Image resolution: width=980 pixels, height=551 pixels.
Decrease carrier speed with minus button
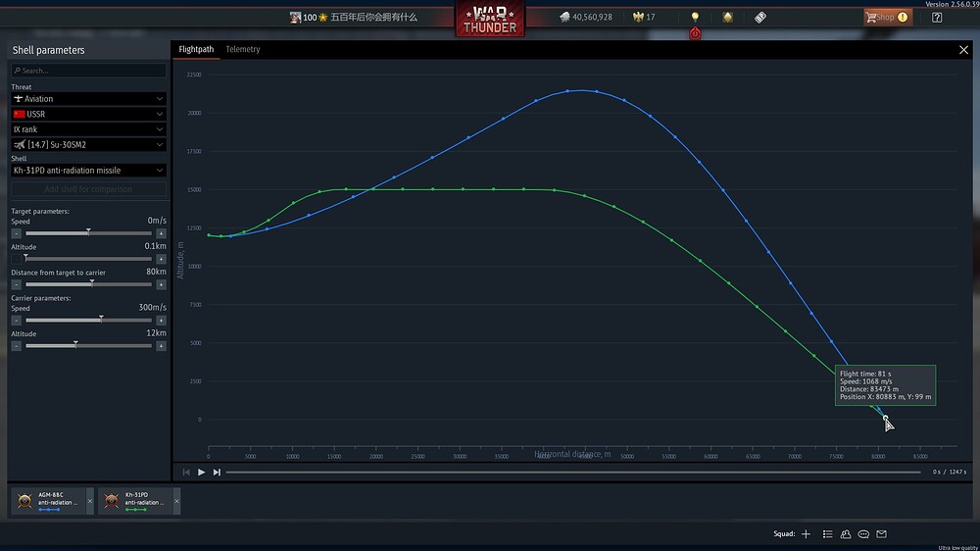17,321
